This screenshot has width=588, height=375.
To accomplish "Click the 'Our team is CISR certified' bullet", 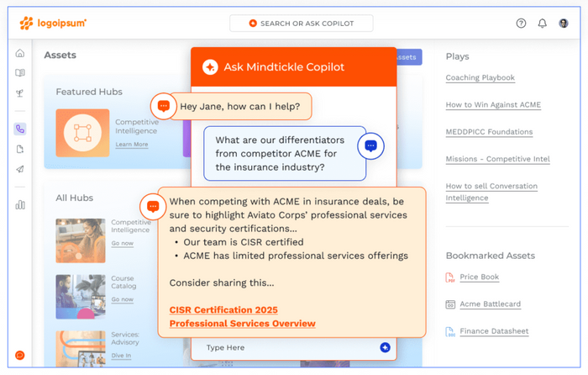I will point(244,242).
